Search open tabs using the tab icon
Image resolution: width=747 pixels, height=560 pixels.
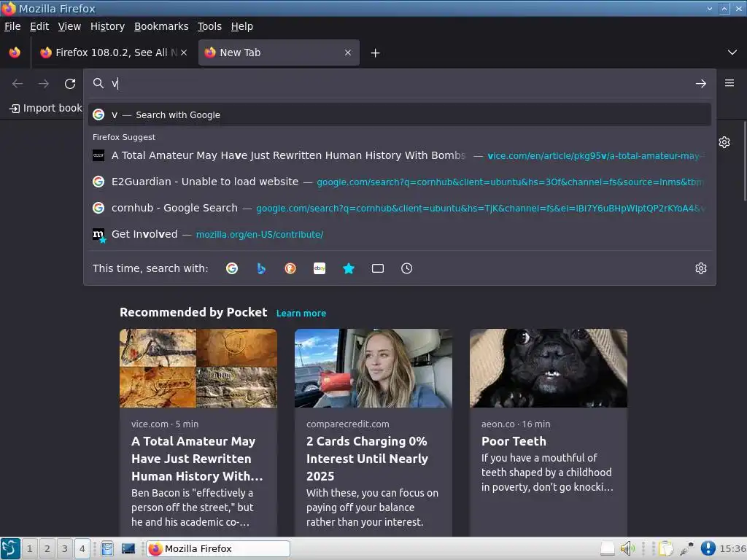tap(378, 268)
